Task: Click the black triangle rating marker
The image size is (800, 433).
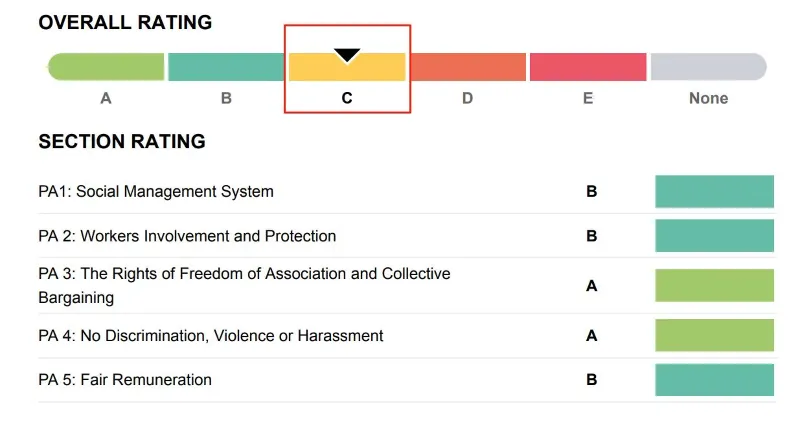Action: [347, 56]
